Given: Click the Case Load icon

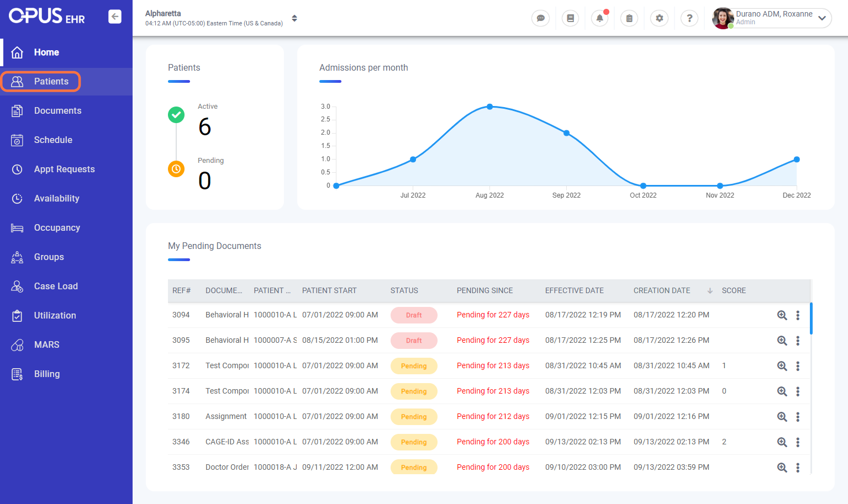Looking at the screenshot, I should pos(17,287).
